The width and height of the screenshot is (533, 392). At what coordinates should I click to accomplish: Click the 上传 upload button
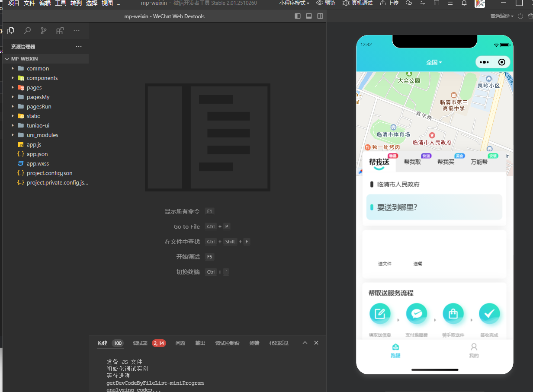[x=389, y=3]
